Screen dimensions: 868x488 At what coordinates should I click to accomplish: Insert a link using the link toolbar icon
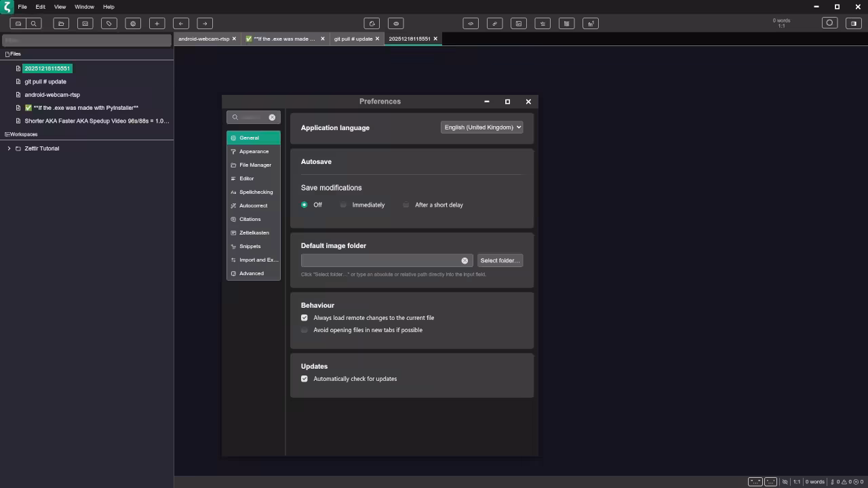coord(494,23)
